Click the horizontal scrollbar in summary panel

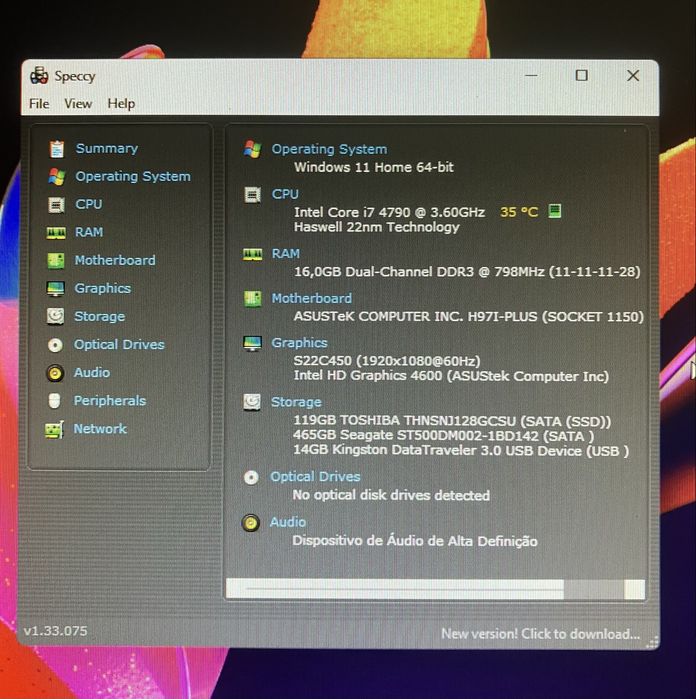click(x=435, y=589)
